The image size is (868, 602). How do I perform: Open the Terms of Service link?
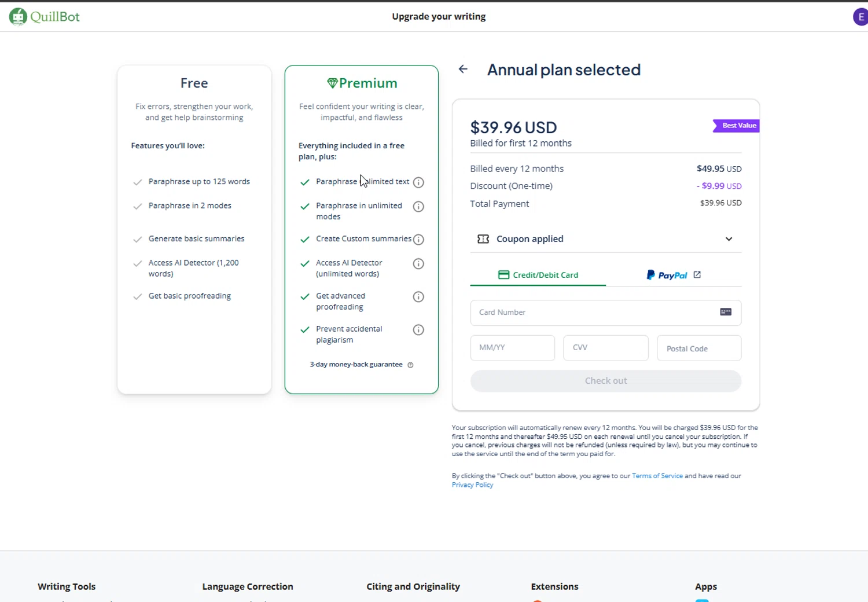tap(657, 476)
